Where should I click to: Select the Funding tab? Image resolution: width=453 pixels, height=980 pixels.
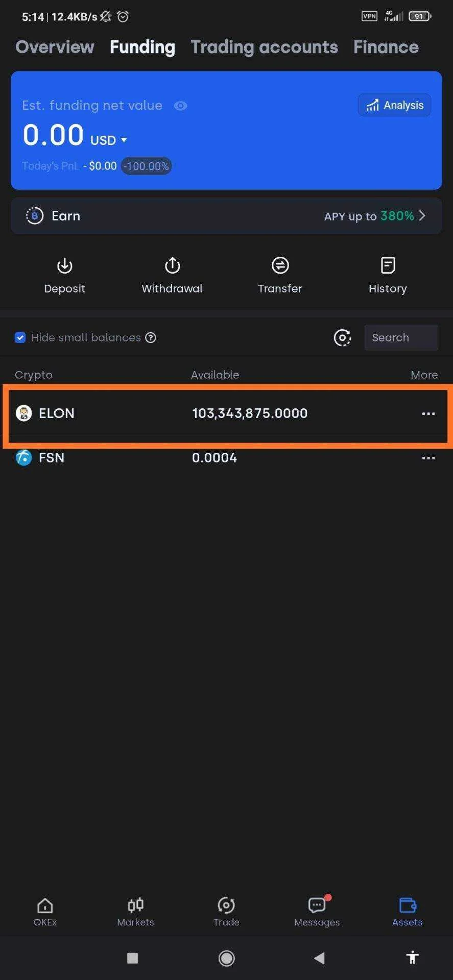142,47
